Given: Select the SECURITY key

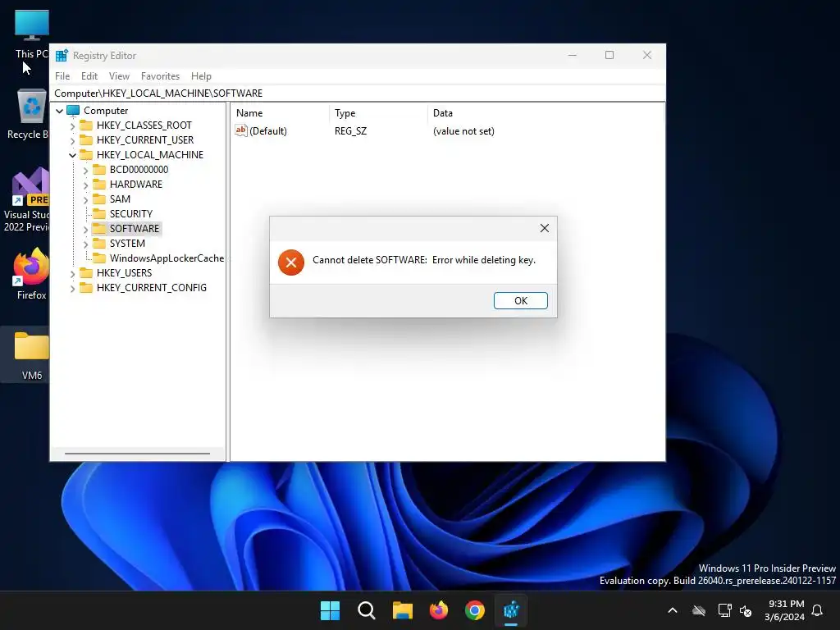Looking at the screenshot, I should pos(130,214).
